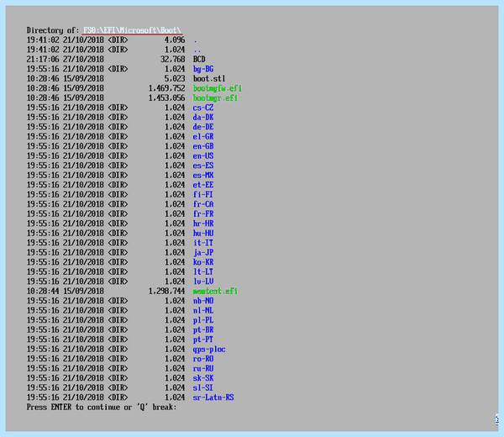Click the 4,096 size value

click(175, 39)
